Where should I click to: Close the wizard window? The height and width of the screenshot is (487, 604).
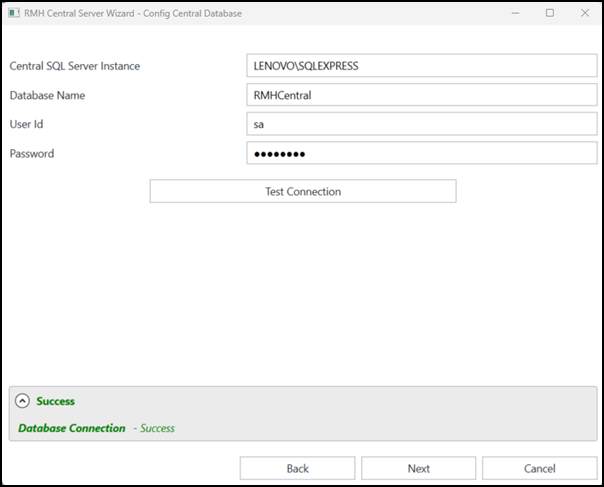585,13
